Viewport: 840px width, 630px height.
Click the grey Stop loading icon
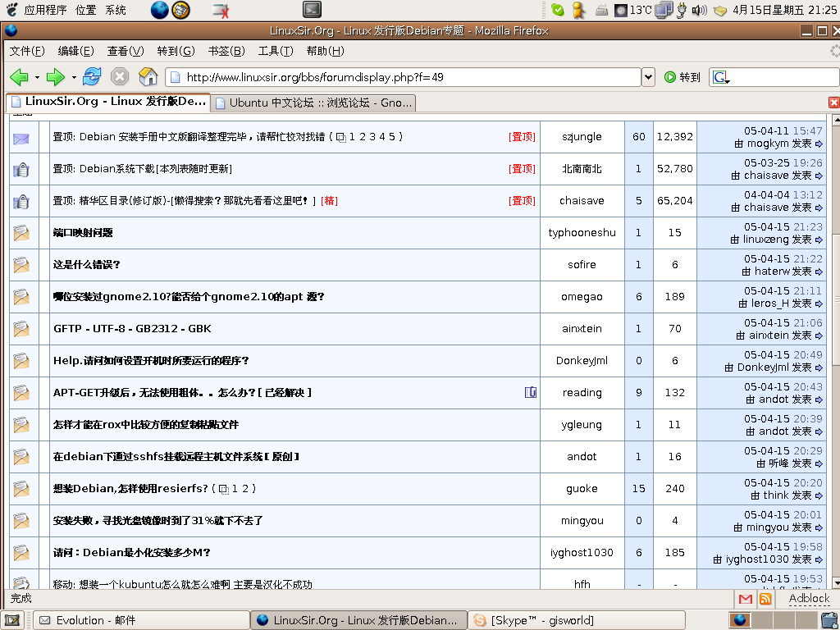120,76
